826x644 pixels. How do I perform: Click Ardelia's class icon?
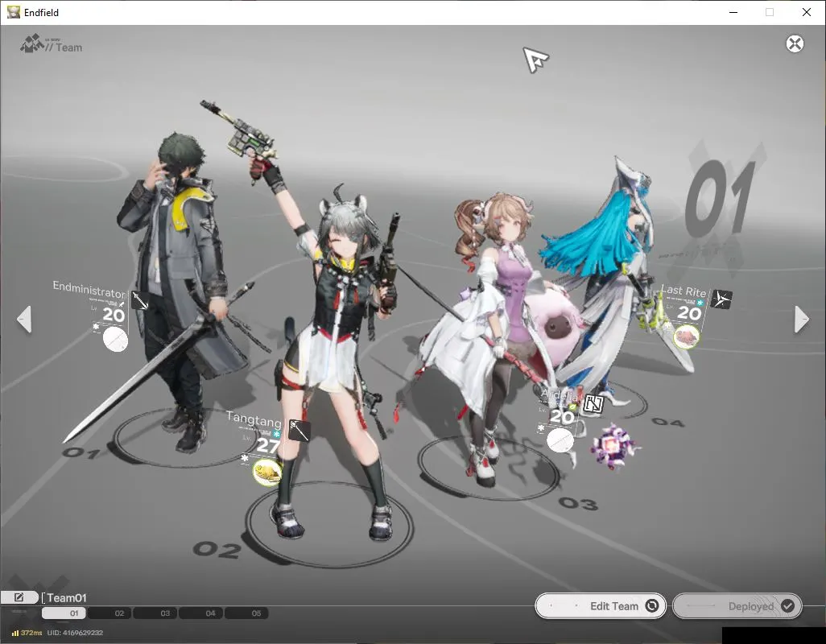tap(593, 404)
